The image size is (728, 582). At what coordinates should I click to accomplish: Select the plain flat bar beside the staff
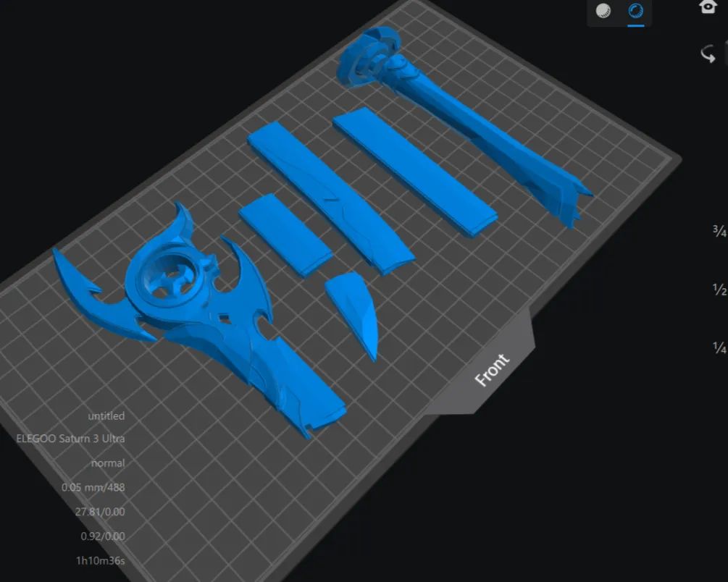414,172
